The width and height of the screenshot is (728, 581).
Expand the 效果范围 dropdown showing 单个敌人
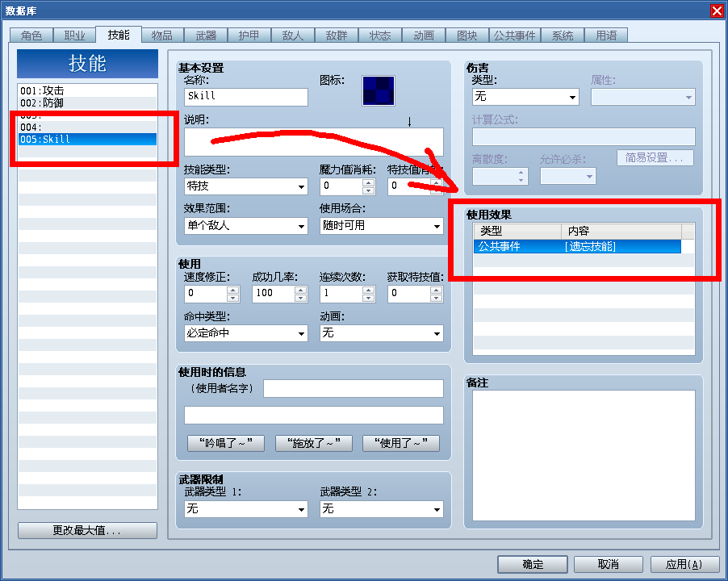click(x=245, y=226)
